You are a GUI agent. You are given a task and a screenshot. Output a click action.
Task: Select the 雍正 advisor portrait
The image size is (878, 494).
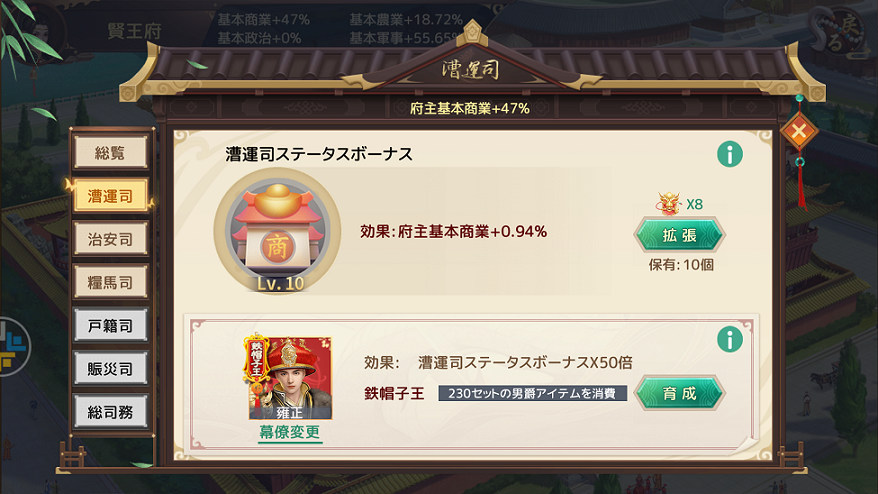pyautogui.click(x=289, y=378)
